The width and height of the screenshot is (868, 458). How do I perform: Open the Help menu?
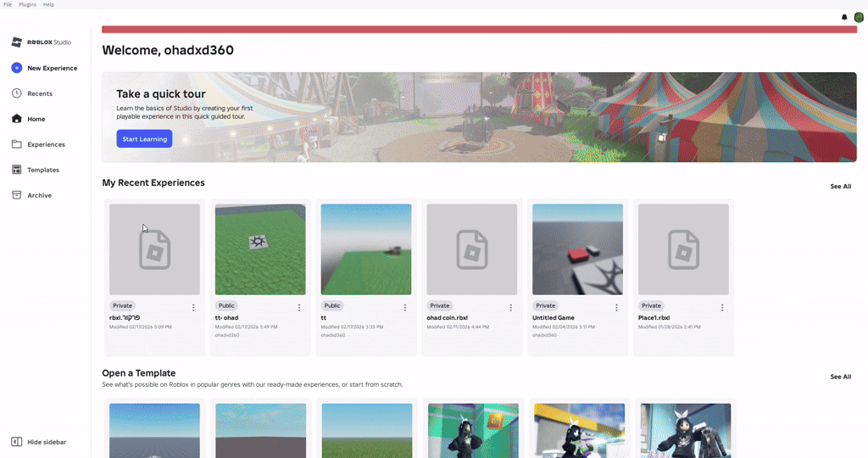pos(48,4)
